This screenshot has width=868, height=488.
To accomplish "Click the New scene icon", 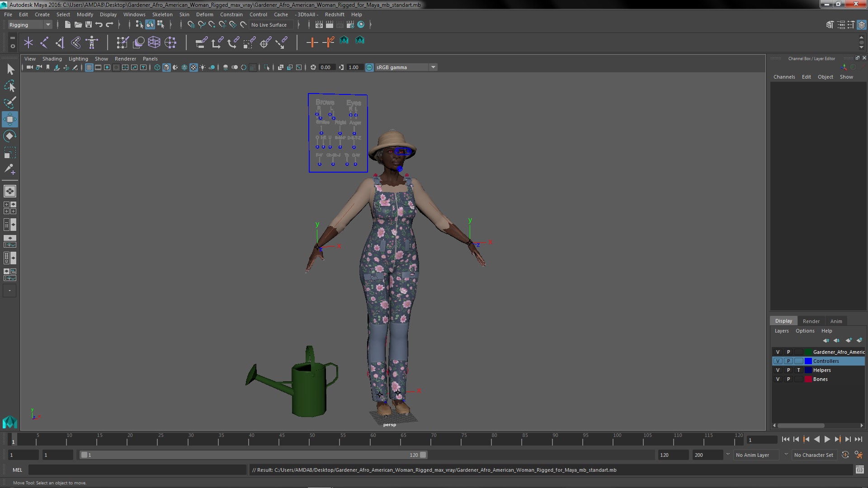I will pyautogui.click(x=67, y=24).
